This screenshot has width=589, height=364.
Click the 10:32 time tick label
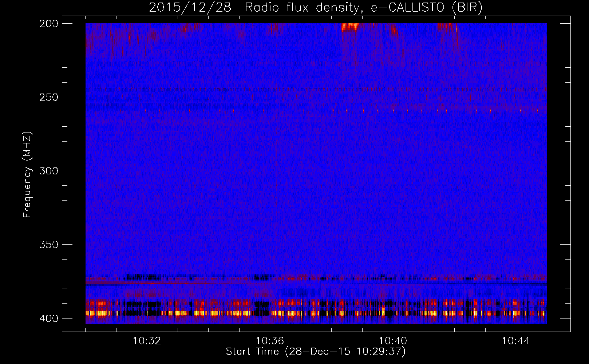point(147,341)
